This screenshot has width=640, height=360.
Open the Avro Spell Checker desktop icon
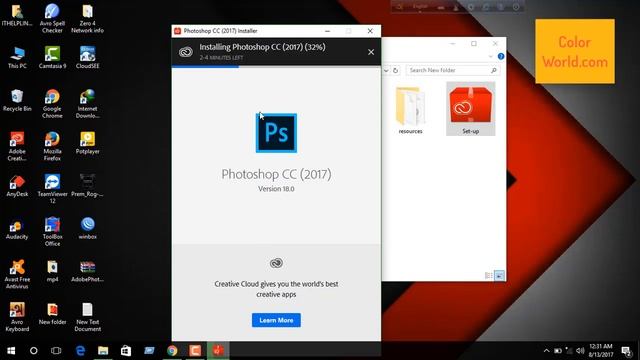(x=52, y=18)
